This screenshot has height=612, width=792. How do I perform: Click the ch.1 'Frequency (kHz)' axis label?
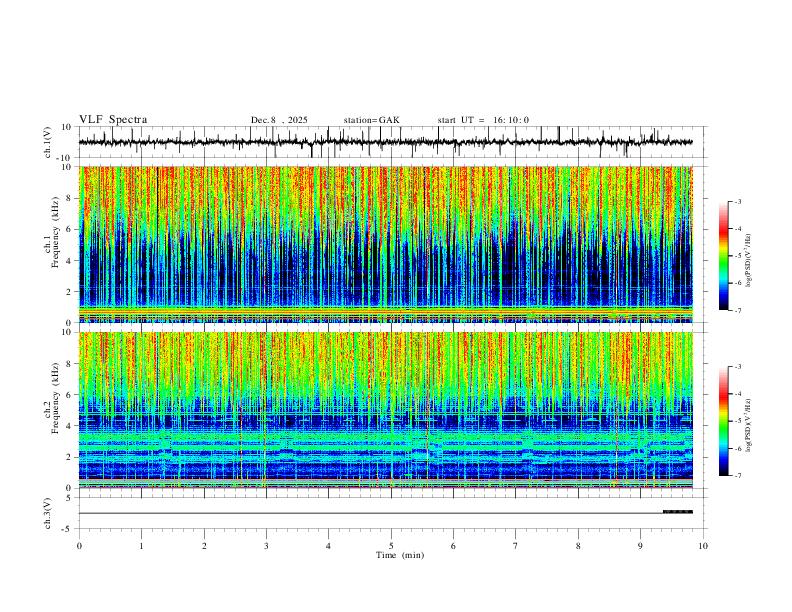(55, 232)
